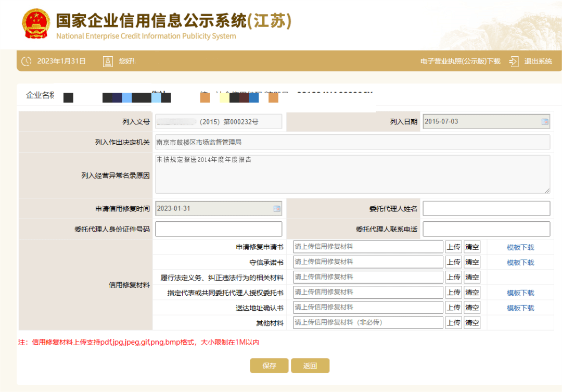
Task: Clear the 送达地址确认书 upload field
Action: 471,307
